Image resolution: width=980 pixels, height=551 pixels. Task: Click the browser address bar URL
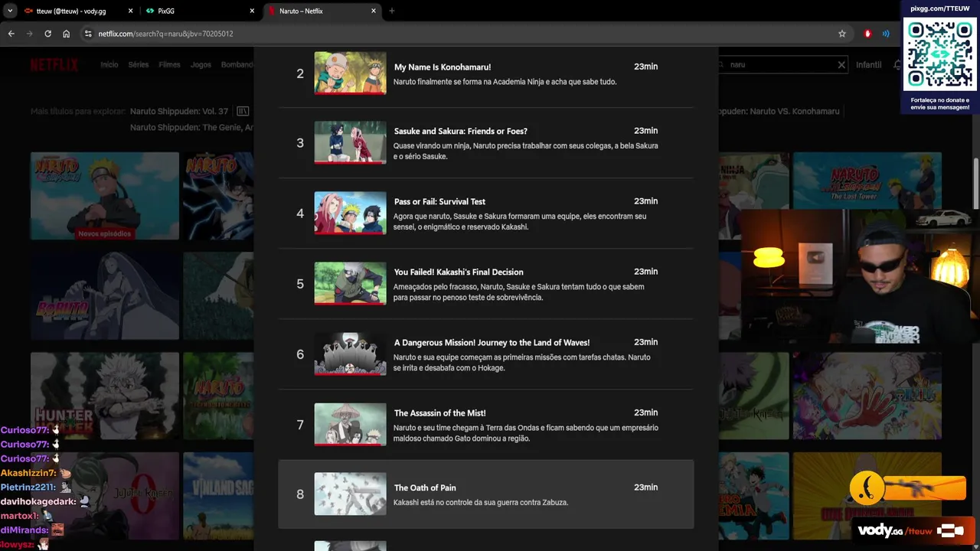[165, 34]
